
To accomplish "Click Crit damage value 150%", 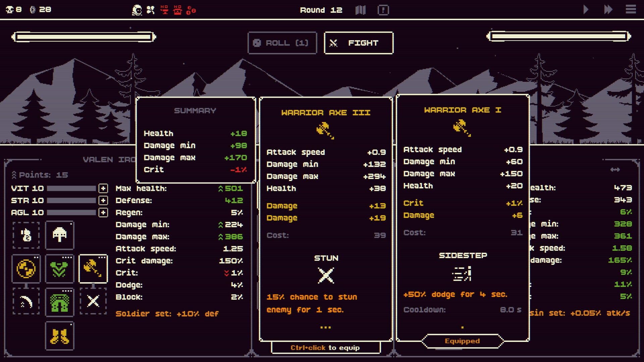I will 231,261.
